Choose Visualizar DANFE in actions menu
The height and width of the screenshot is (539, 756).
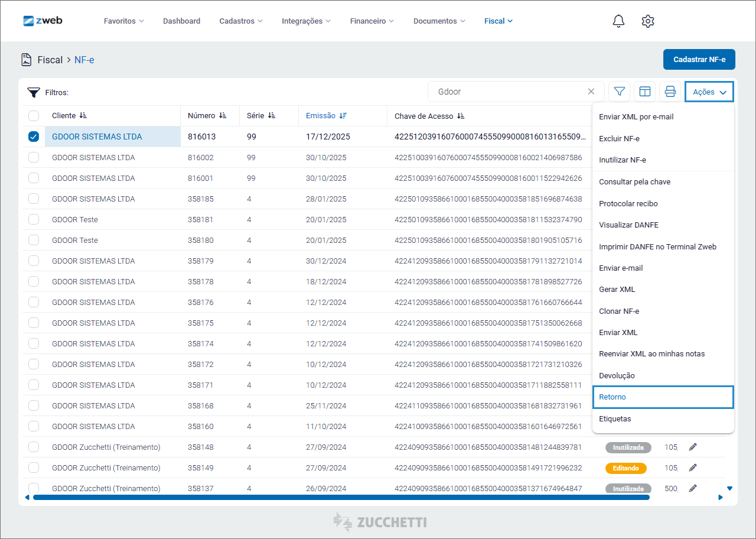pyautogui.click(x=628, y=225)
